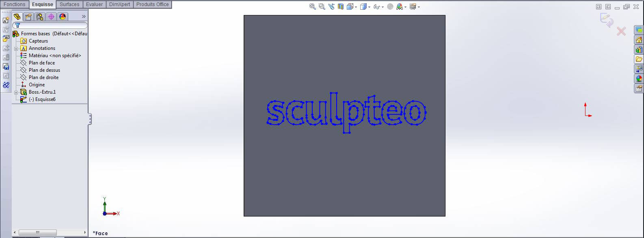Screen dimensions: 644x238
Task: Click the tile-left window arrangement icon
Action: (x=599, y=6)
